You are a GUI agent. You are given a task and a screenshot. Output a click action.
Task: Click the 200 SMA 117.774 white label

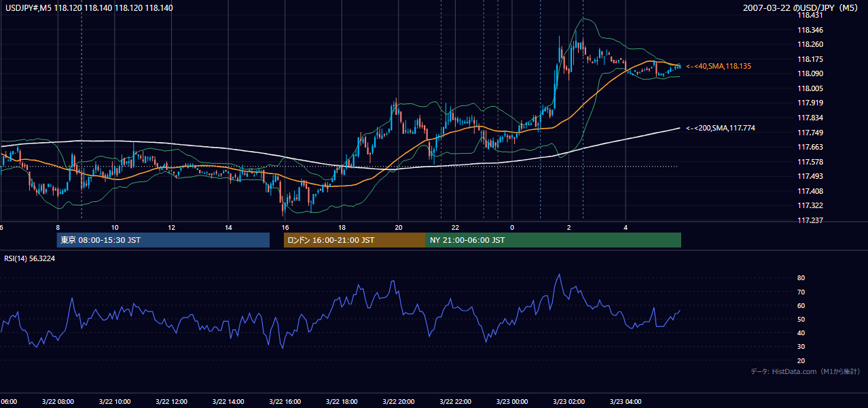(721, 128)
